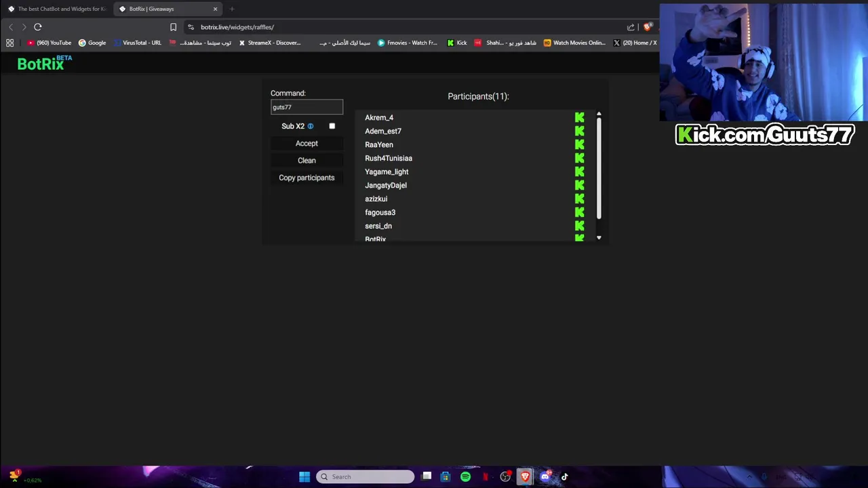The height and width of the screenshot is (488, 868).
Task: Switch to the Best ChatBot and Widgets tab
Action: [x=56, y=9]
